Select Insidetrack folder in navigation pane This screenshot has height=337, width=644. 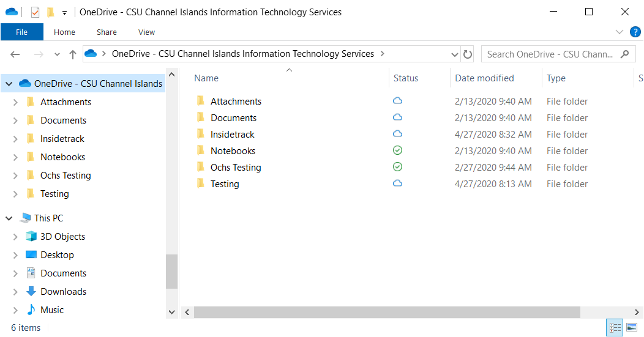click(x=62, y=139)
